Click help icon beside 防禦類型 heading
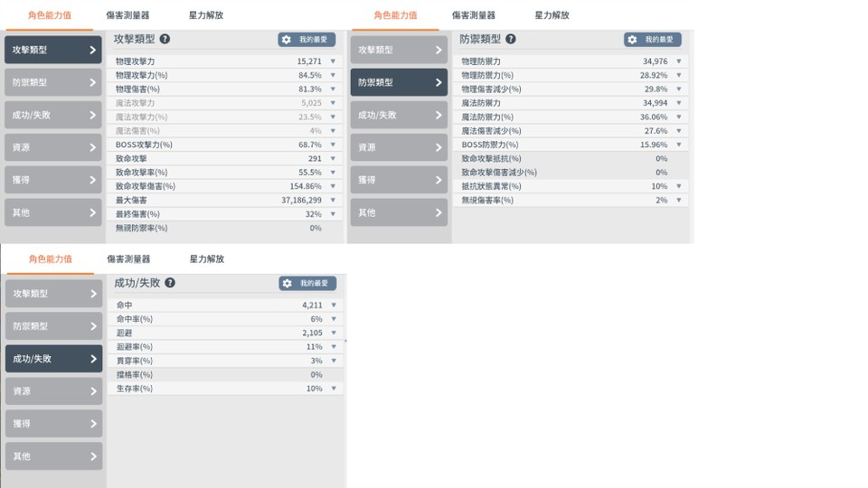The height and width of the screenshot is (488, 868). tap(511, 39)
